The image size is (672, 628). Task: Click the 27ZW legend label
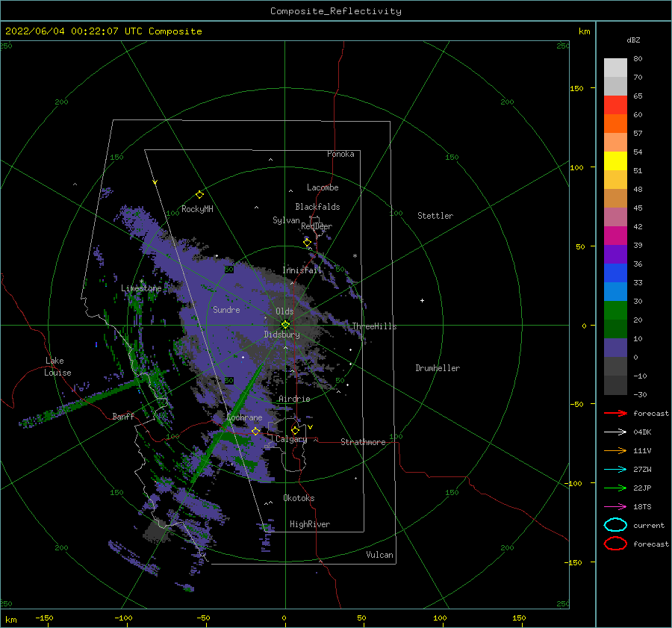642,470
